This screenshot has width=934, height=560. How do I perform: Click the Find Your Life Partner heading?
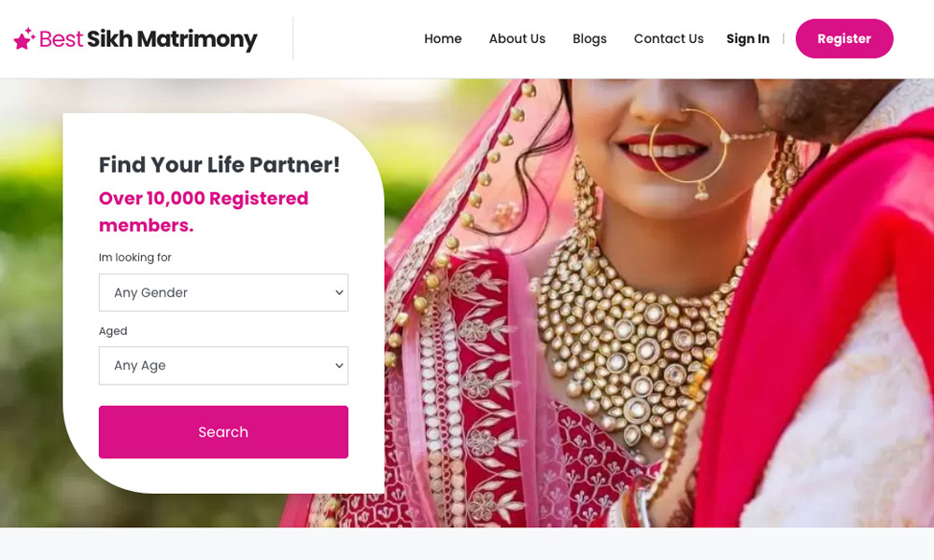coord(219,164)
